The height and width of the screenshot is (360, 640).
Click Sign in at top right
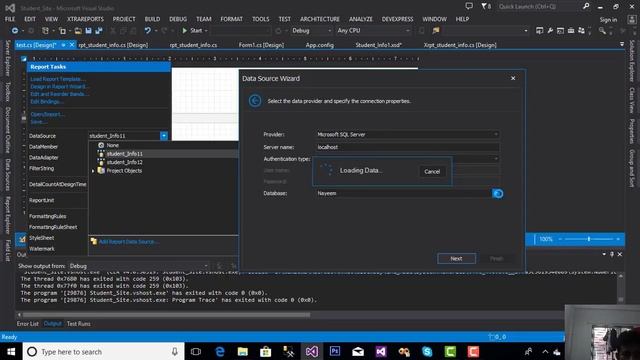[x=608, y=20]
